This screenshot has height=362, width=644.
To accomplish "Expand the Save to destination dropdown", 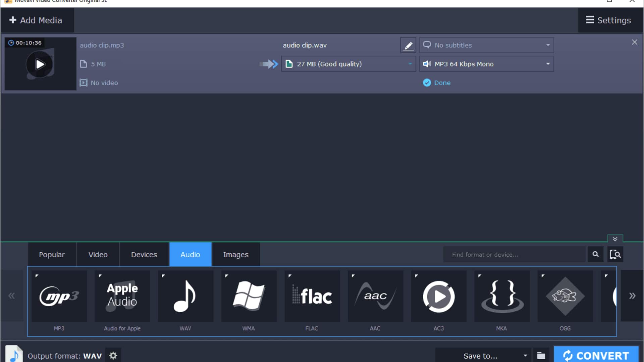I will click(x=526, y=355).
